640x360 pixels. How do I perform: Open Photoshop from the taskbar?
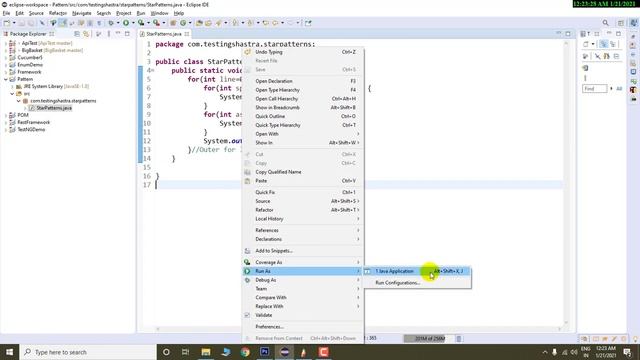tap(264, 352)
